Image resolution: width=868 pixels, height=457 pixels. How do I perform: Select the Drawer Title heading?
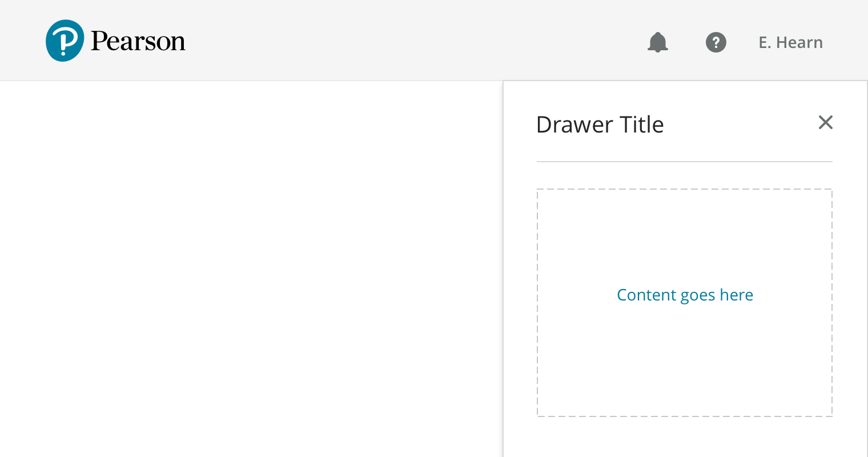pos(600,125)
